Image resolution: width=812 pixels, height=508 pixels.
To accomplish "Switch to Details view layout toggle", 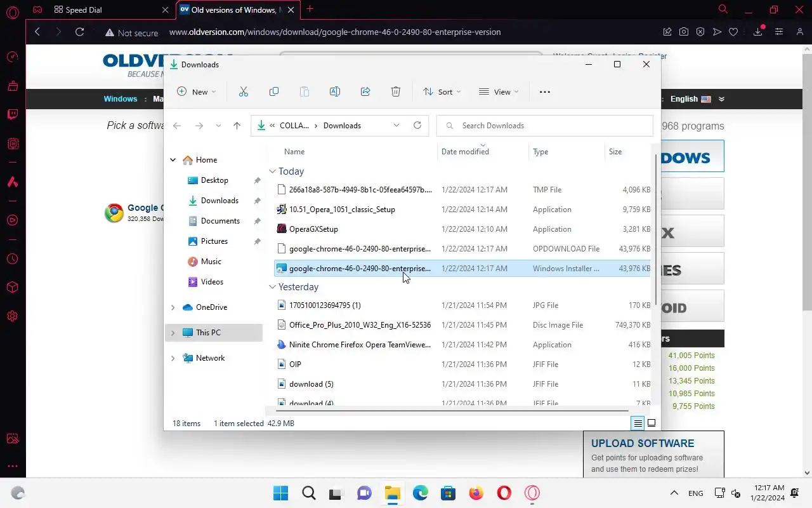I will pyautogui.click(x=638, y=423).
